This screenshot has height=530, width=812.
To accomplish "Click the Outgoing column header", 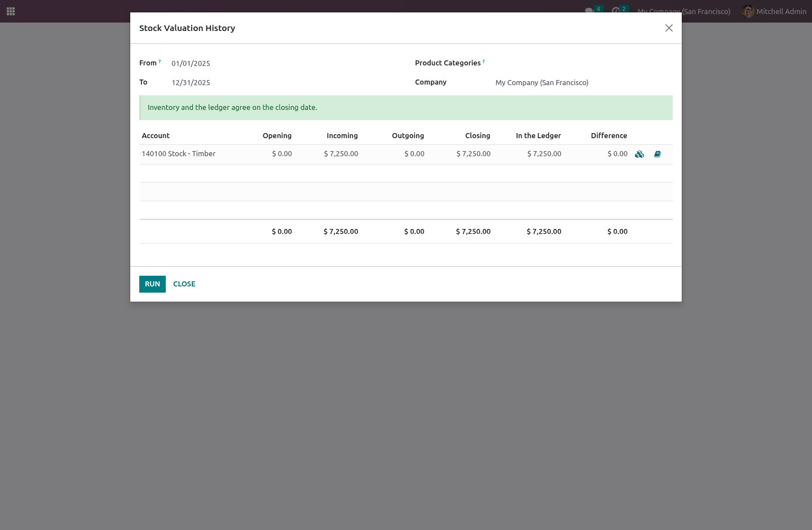I will tap(408, 136).
